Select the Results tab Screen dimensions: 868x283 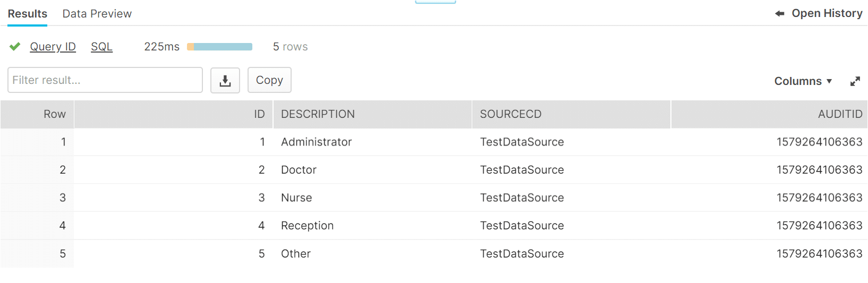coord(28,14)
